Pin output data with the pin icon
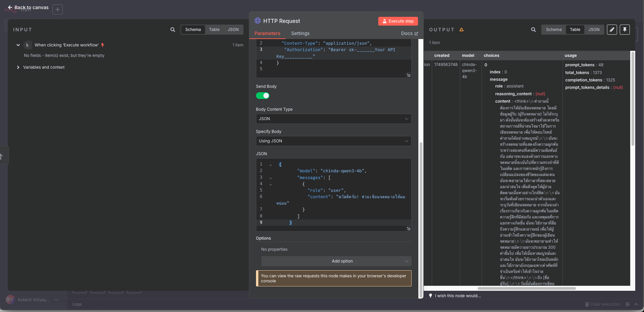This screenshot has height=312, width=644. click(x=624, y=30)
